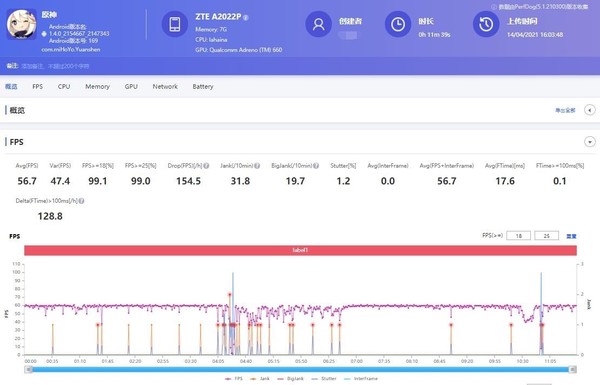Viewport: 600px width, 385px height.
Task: Click the left handle of chart range slider
Action: tap(28, 369)
